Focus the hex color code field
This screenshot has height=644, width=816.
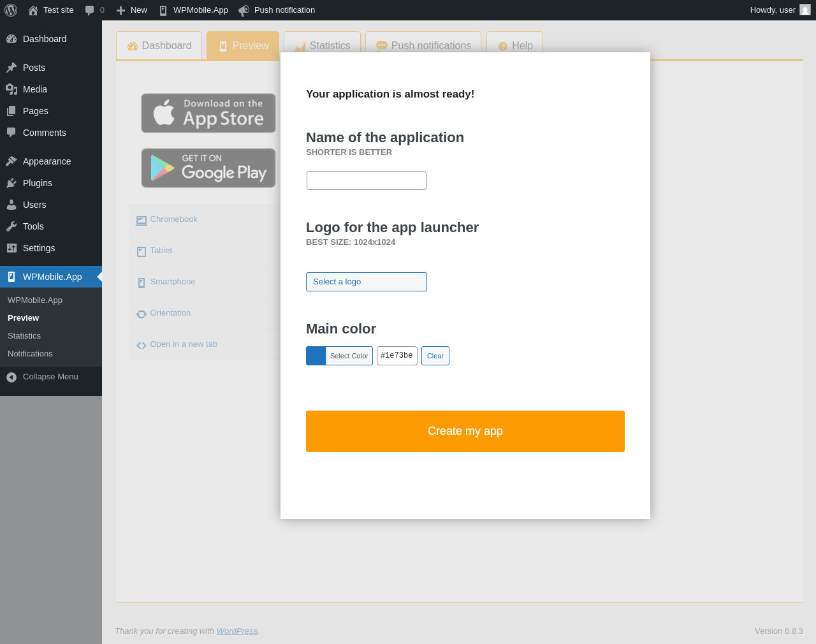(x=397, y=356)
